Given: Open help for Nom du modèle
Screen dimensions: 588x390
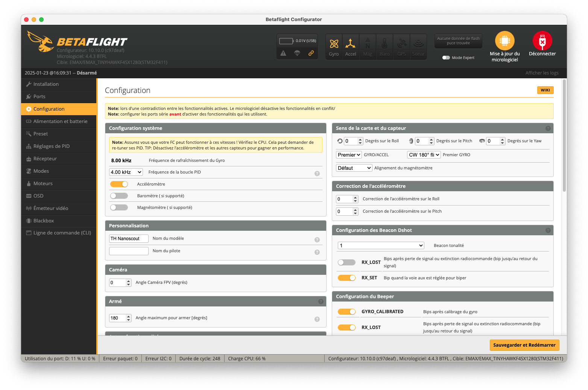Looking at the screenshot, I should click(317, 240).
